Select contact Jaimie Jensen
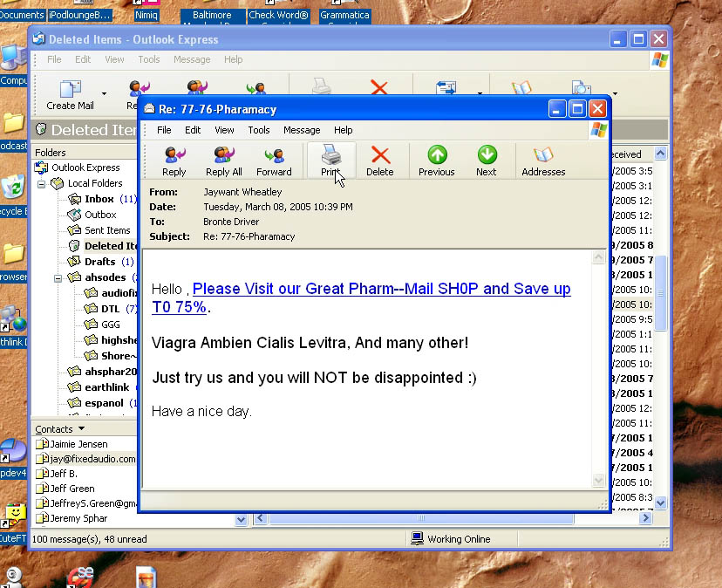 pyautogui.click(x=72, y=444)
